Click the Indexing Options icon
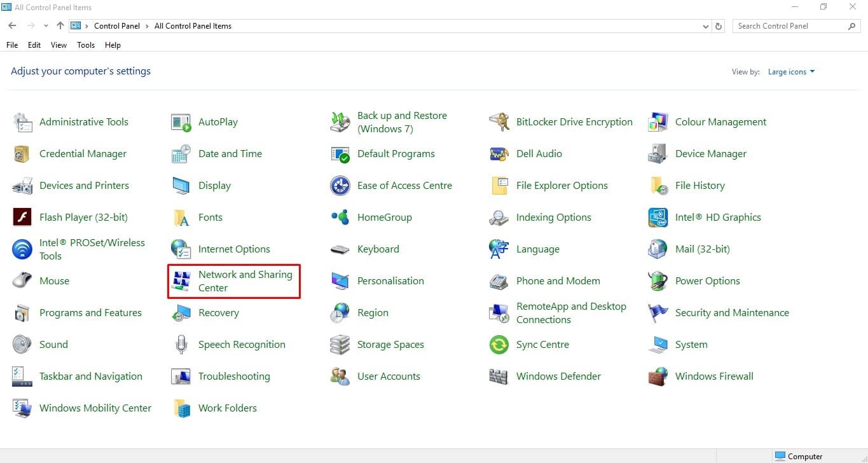The image size is (868, 463). point(499,218)
